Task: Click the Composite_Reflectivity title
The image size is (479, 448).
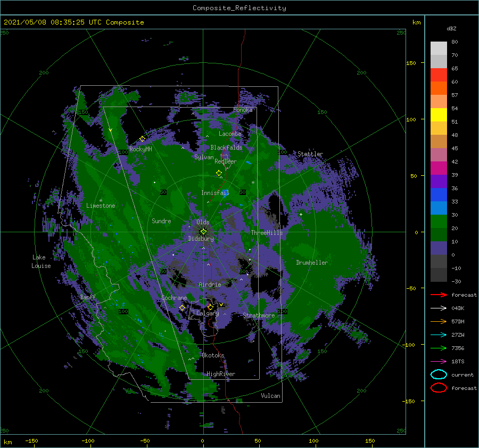Action: click(239, 8)
